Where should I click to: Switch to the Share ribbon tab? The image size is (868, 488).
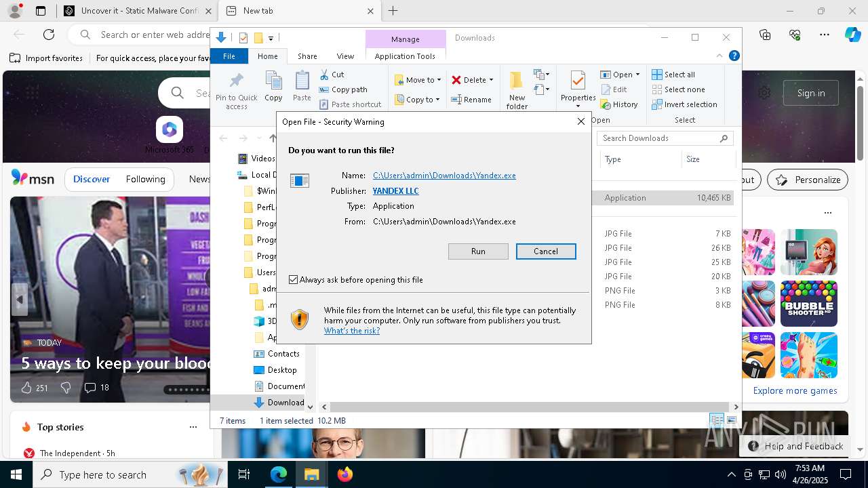tap(307, 56)
